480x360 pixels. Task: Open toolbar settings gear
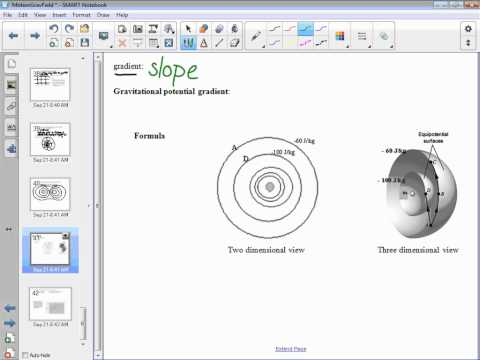click(468, 29)
